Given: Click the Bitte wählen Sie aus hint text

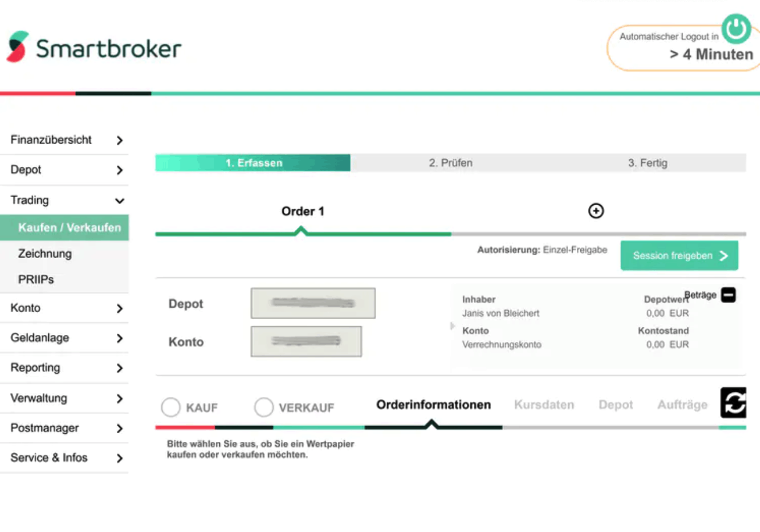Looking at the screenshot, I should click(x=261, y=449).
